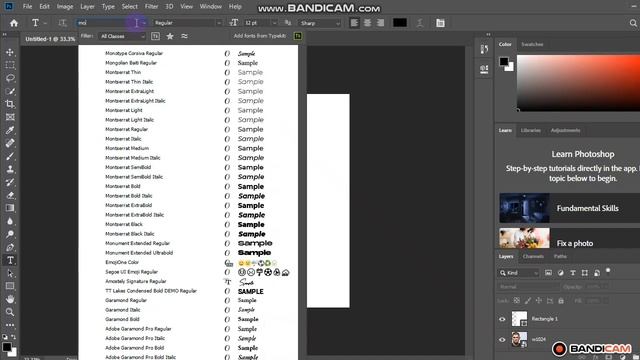640x360 pixels.
Task: Click Add fonts from Typekit
Action: (x=260, y=36)
